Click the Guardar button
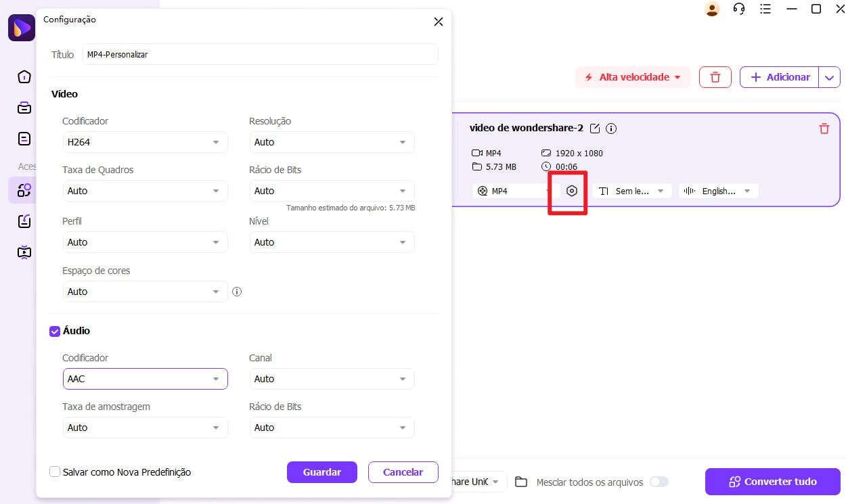This screenshot has height=504, width=846. pyautogui.click(x=322, y=472)
